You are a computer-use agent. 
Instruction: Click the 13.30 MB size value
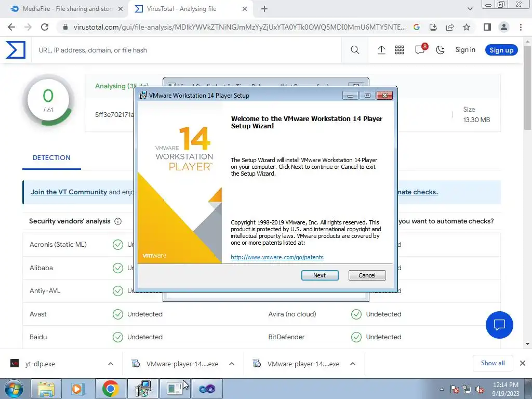click(477, 120)
